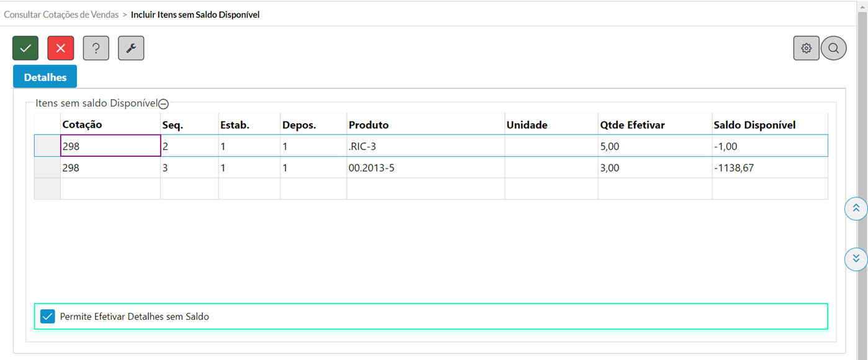Go back to Consultar Cotações de Vendas breadcrumb
868x360 pixels.
61,14
